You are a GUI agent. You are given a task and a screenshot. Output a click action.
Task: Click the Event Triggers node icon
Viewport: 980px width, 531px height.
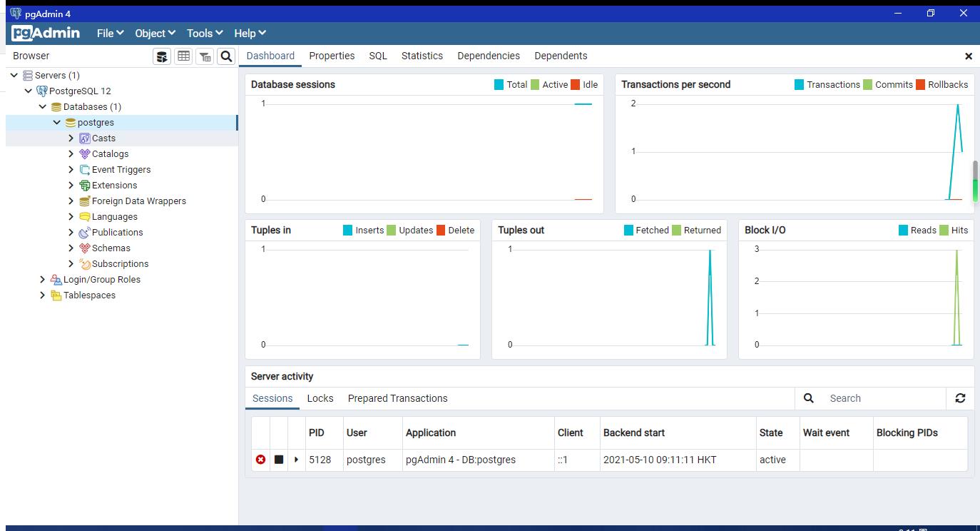[x=85, y=170]
